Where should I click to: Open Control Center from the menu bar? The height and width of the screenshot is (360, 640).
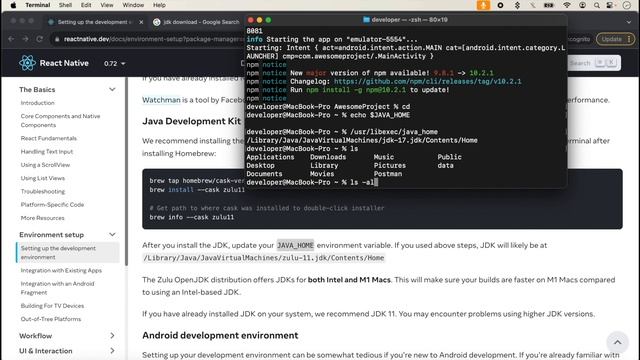point(611,5)
